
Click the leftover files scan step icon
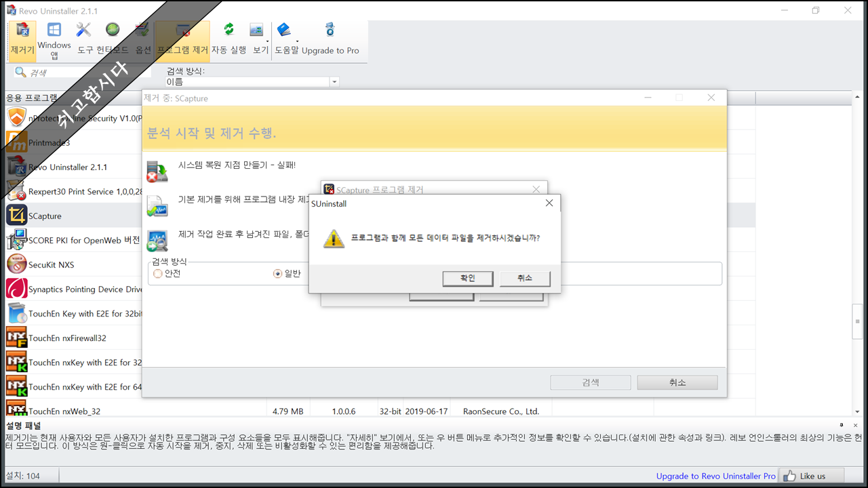(x=157, y=241)
